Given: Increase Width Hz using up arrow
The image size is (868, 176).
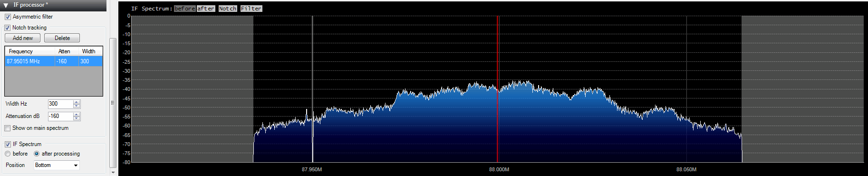Looking at the screenshot, I should click(x=77, y=102).
